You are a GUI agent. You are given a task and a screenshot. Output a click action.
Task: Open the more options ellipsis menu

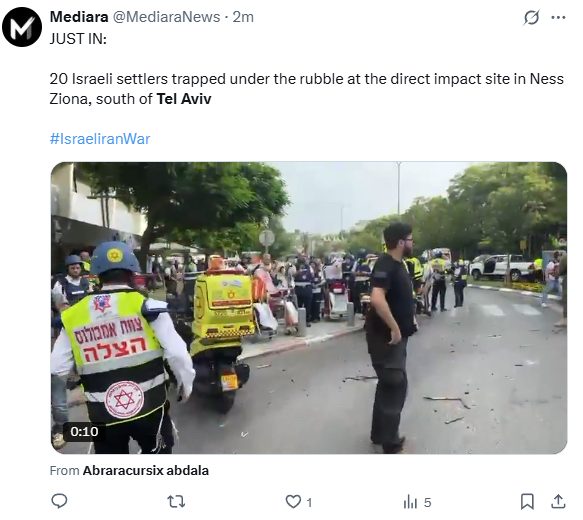[x=558, y=17]
